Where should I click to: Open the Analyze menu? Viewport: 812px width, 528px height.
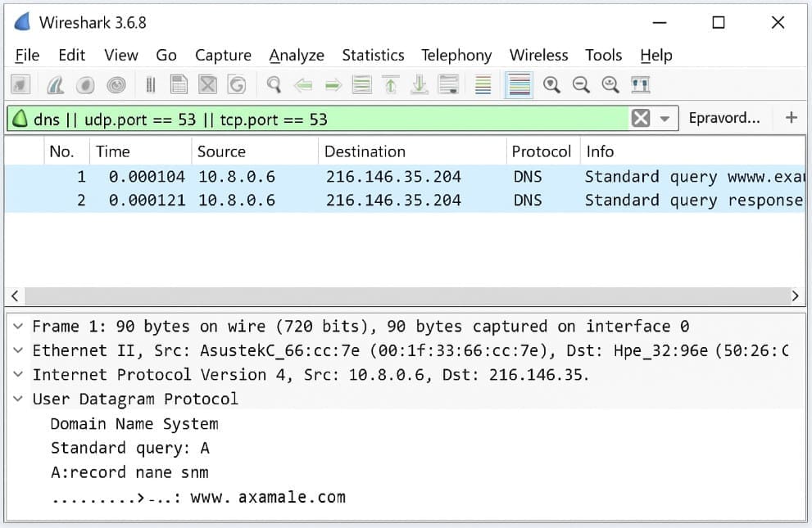(x=297, y=55)
